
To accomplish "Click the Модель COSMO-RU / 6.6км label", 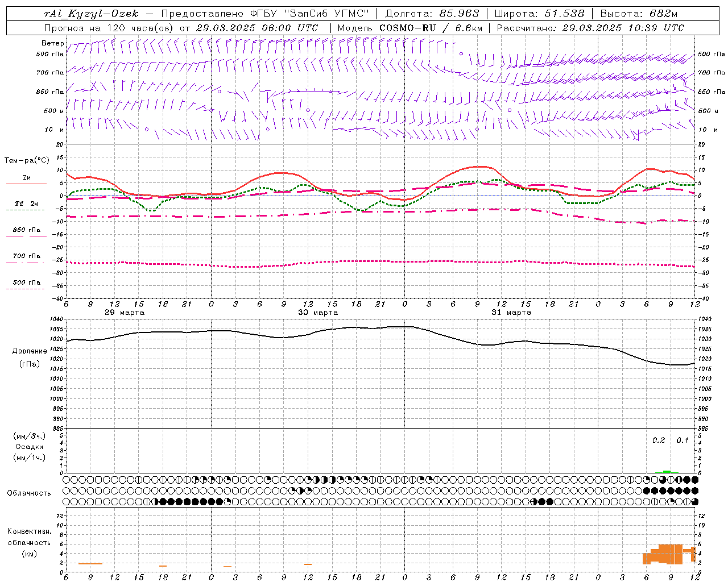I will coord(410,28).
